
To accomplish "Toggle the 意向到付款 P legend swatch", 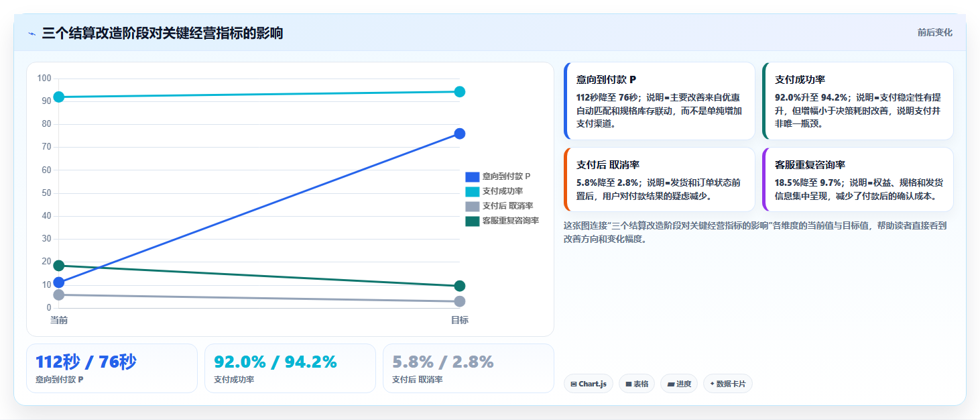I will (473, 176).
